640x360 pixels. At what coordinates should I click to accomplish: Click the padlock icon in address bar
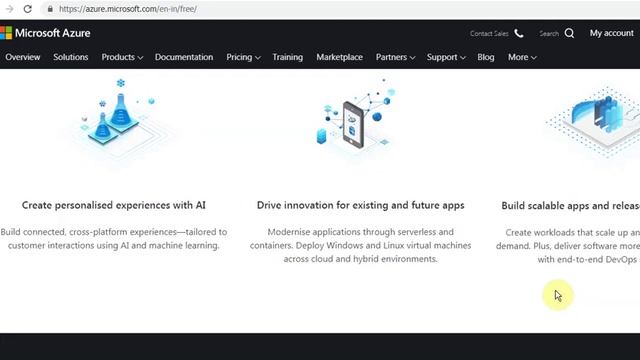coord(50,9)
